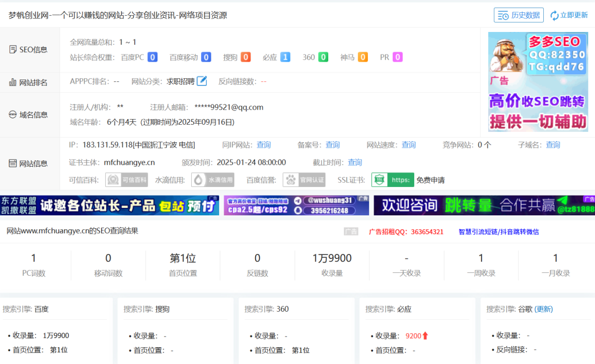Click the 移动词数 value 0
Viewport: 595px width, 364px height.
tap(108, 258)
